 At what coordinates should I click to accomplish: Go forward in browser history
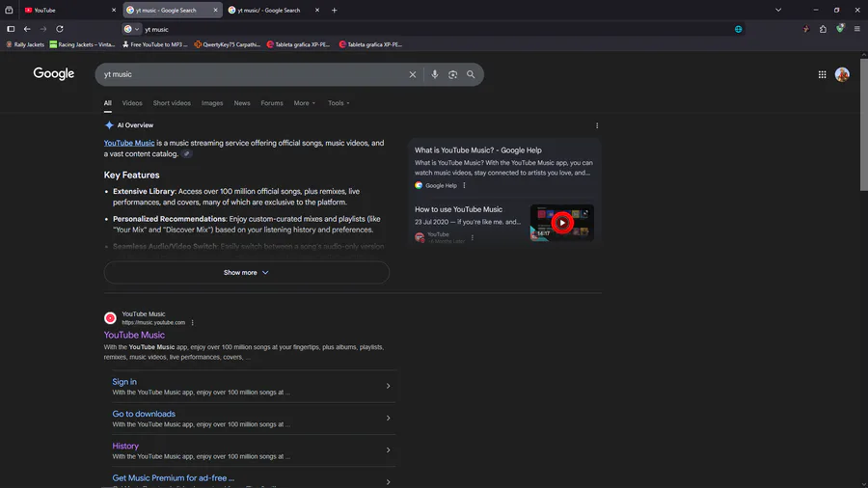[43, 29]
